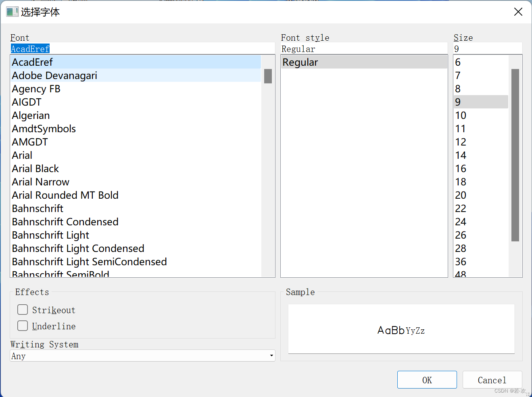The width and height of the screenshot is (532, 397).
Task: Select Adobe Devanagari font
Action: (136, 75)
